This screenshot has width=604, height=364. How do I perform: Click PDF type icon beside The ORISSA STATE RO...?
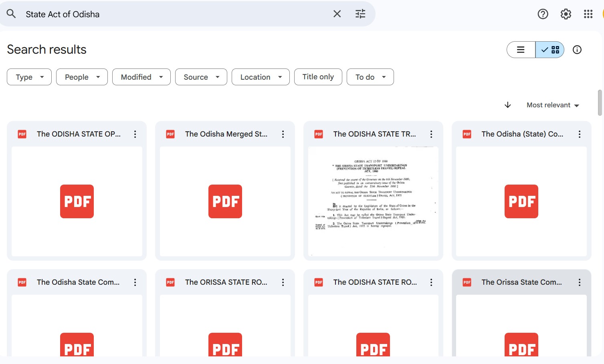(170, 282)
